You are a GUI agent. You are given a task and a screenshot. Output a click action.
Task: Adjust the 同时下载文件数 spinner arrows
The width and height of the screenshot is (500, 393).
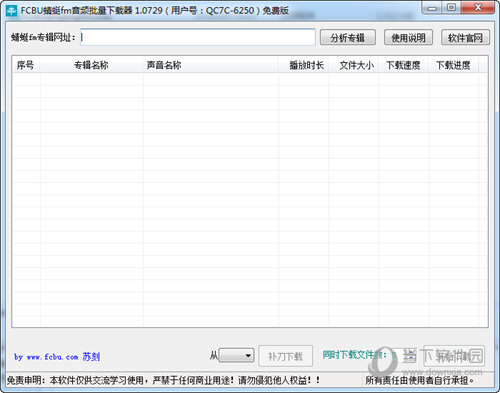tap(412, 356)
